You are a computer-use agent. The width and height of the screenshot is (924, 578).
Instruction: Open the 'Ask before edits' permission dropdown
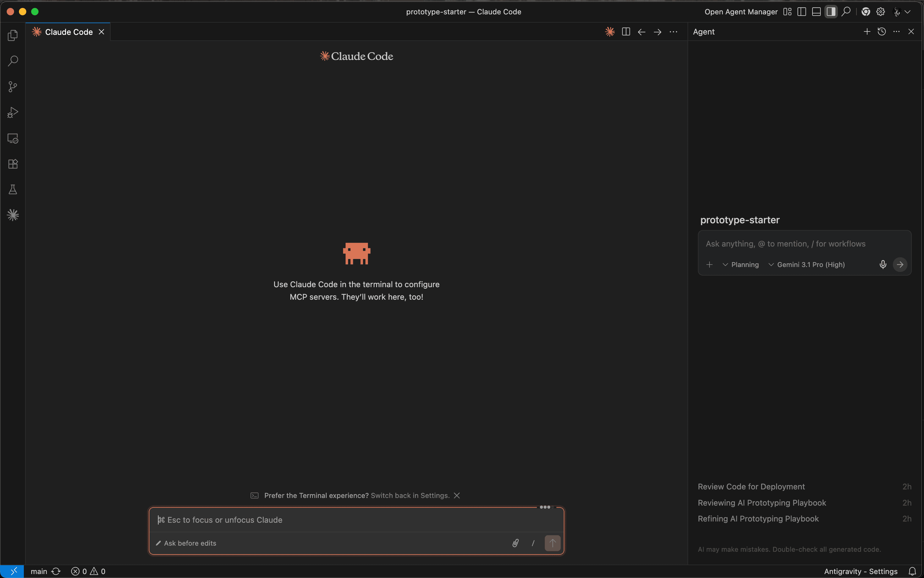pyautogui.click(x=186, y=543)
